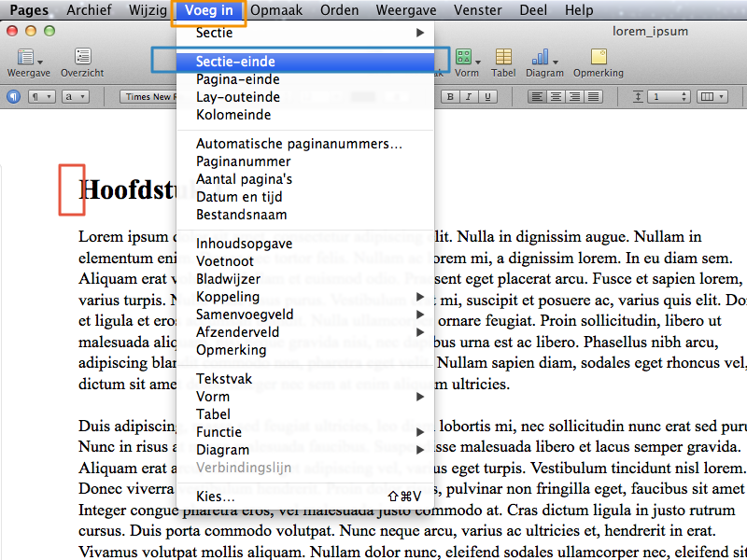Insert a Kolomeinde

click(305, 114)
